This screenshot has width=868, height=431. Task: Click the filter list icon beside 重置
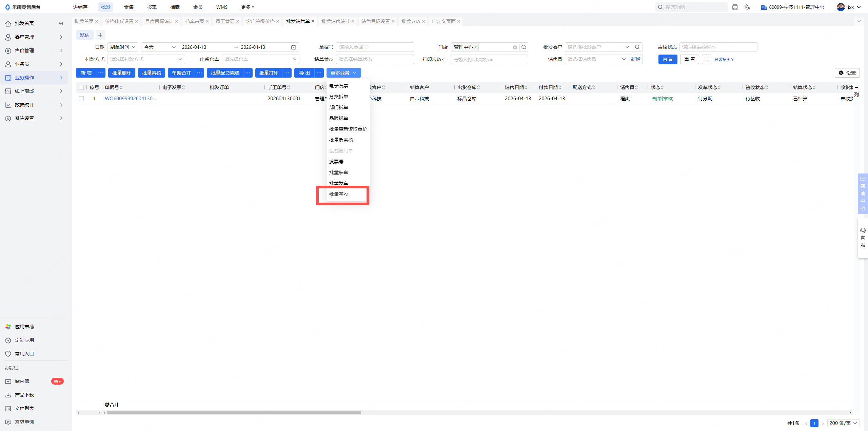coord(707,59)
